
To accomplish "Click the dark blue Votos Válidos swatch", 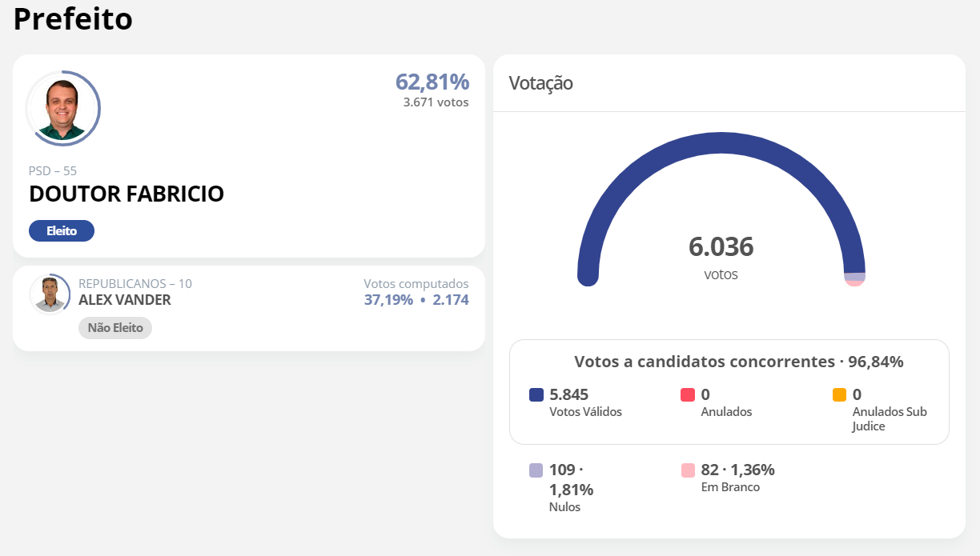I will click(x=536, y=395).
